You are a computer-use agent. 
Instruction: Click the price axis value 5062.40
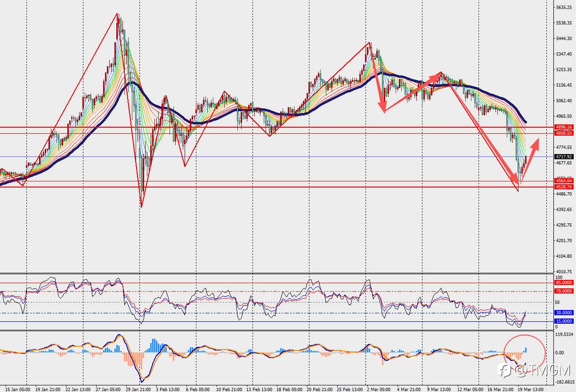pyautogui.click(x=564, y=101)
